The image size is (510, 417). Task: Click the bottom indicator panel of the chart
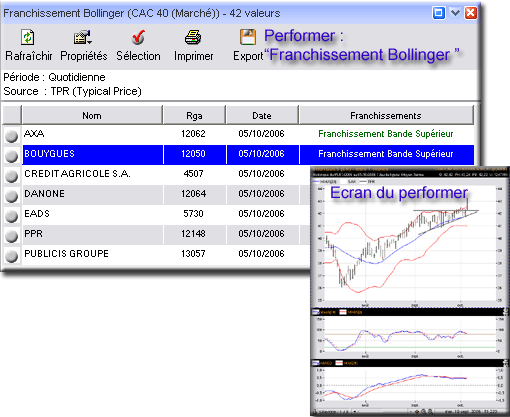coord(410,386)
